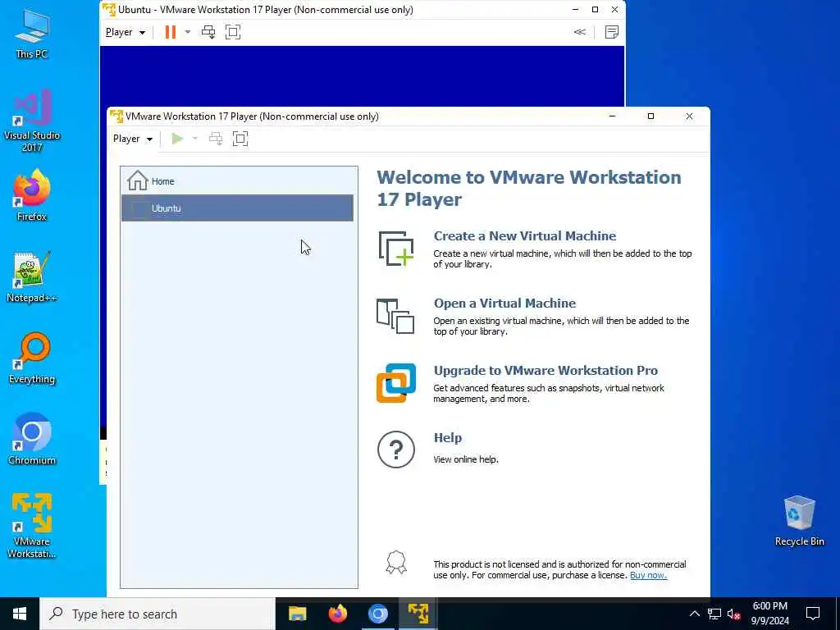Image resolution: width=840 pixels, height=630 pixels.
Task: Click the Workstation Pro upgrade icon
Action: coord(396,383)
